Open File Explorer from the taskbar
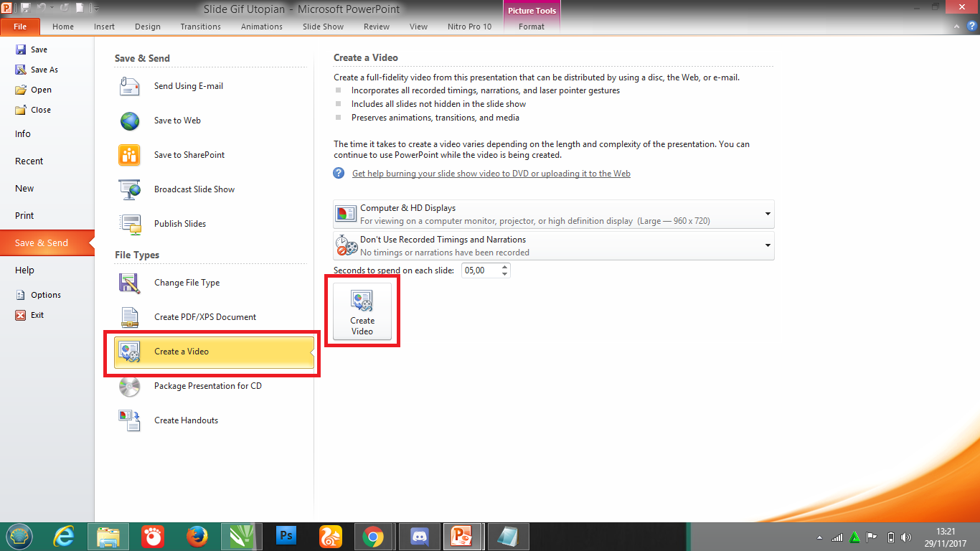Screen dimensions: 980x551 [x=108, y=536]
